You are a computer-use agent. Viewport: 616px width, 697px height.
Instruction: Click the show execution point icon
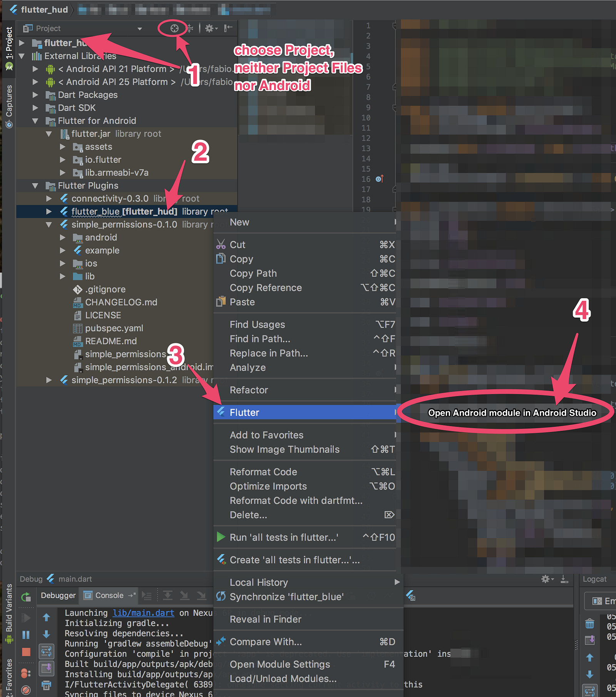(146, 596)
